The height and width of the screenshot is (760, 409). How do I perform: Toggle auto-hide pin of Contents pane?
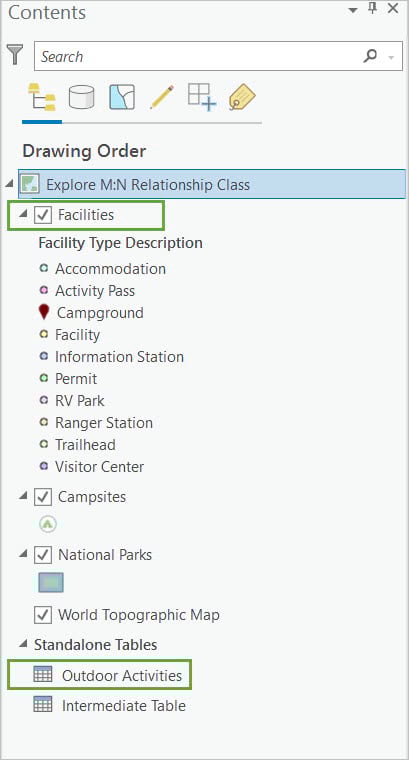373,8
